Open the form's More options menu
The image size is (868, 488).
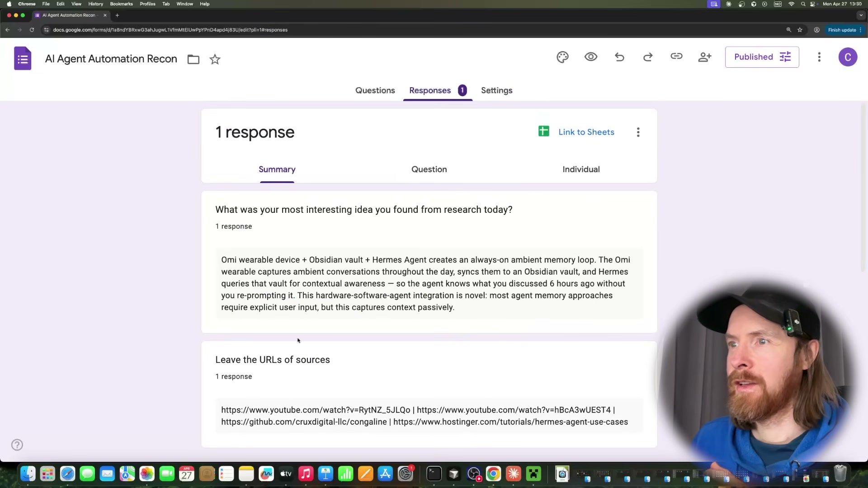819,57
